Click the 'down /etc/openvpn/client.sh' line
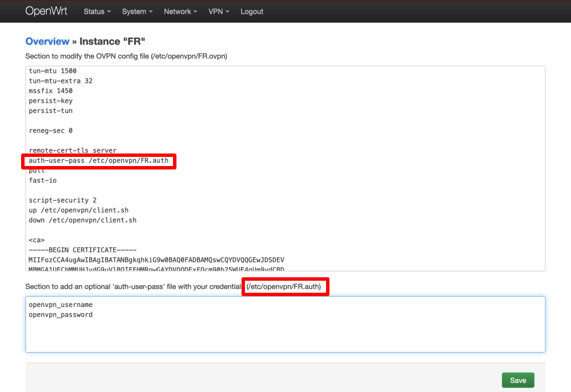 pos(83,220)
